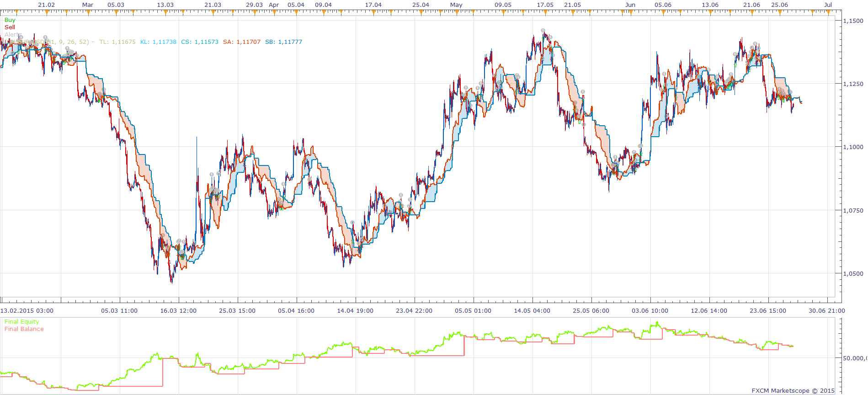
Task: Click the 23.06 15:00 time label
Action: (768, 311)
